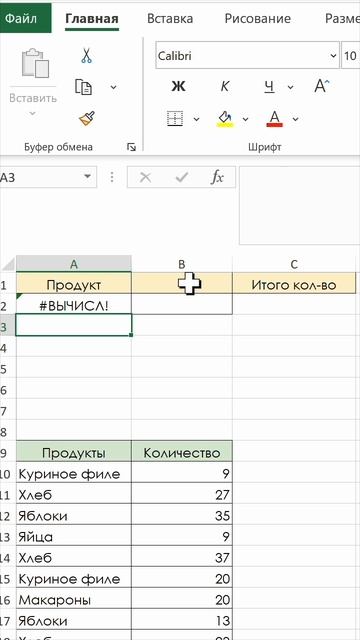Open Calibri font name dropdown
The width and height of the screenshot is (360, 640).
coord(333,56)
